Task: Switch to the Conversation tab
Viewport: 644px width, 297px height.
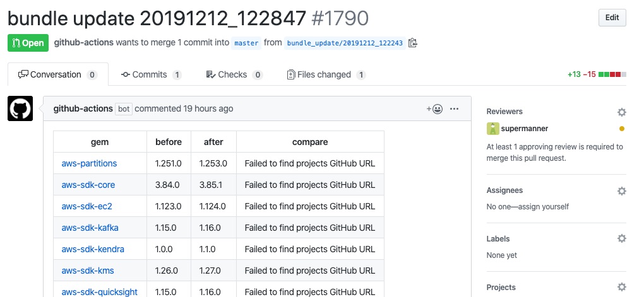Action: [58, 74]
